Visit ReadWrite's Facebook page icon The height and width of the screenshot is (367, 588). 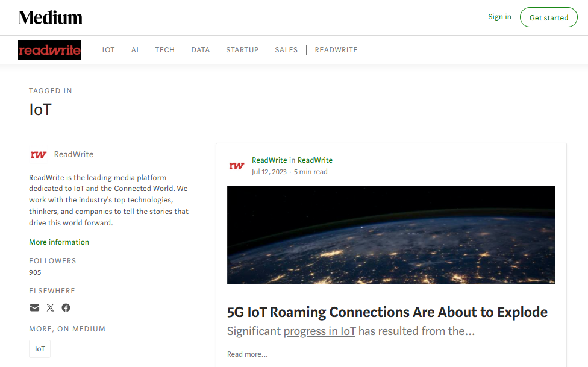click(66, 308)
